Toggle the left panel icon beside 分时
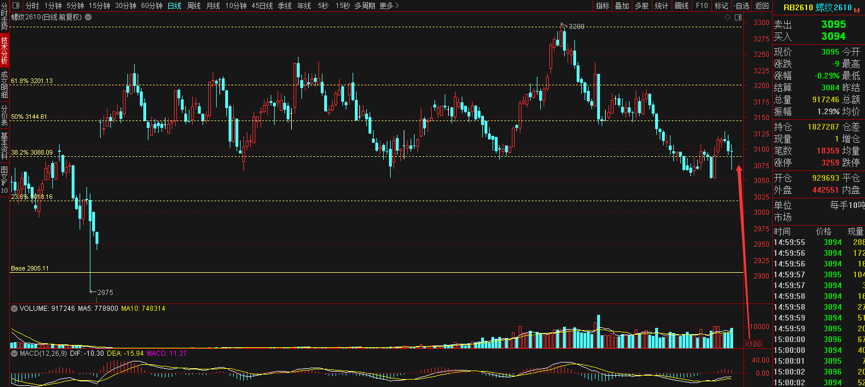865x387 pixels. coord(17,6)
